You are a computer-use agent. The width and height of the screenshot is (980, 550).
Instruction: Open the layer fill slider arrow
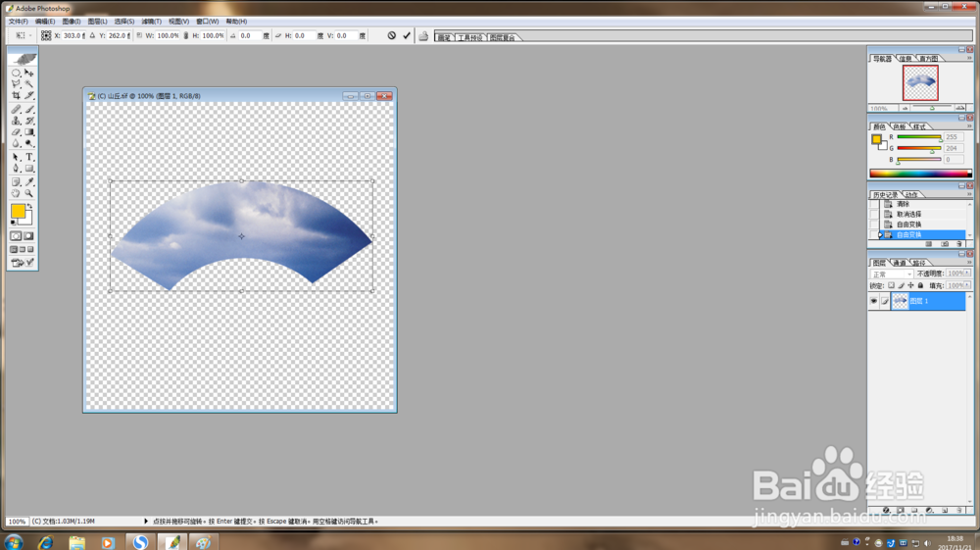click(x=967, y=285)
